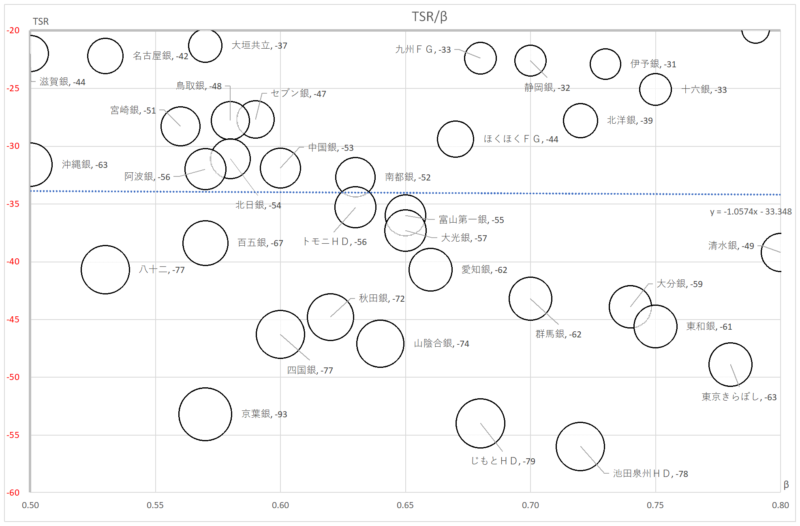Select the 愛知銀, -62 data label
Screen dimensions: 800x526
point(484,270)
